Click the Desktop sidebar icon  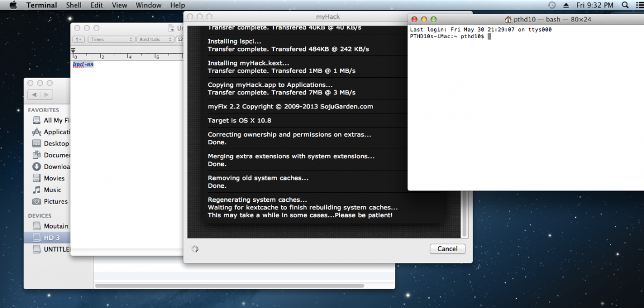36,144
